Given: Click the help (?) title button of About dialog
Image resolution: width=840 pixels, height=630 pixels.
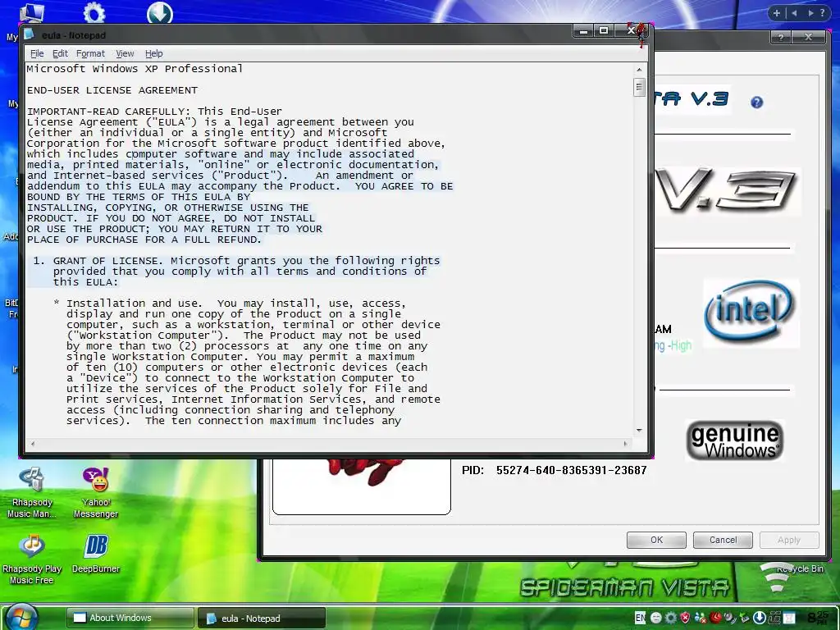Looking at the screenshot, I should tap(781, 37).
